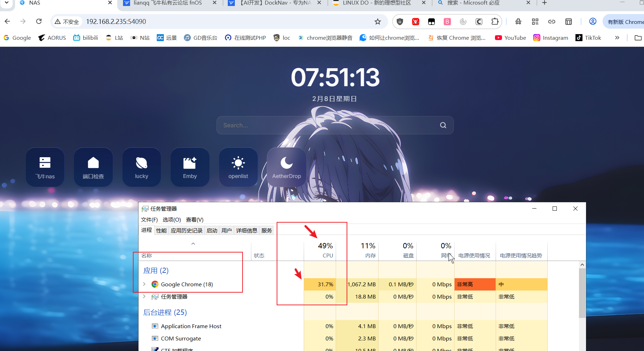Image resolution: width=644 pixels, height=351 pixels.
Task: Switch to the 详细信息 tab
Action: [x=246, y=230]
